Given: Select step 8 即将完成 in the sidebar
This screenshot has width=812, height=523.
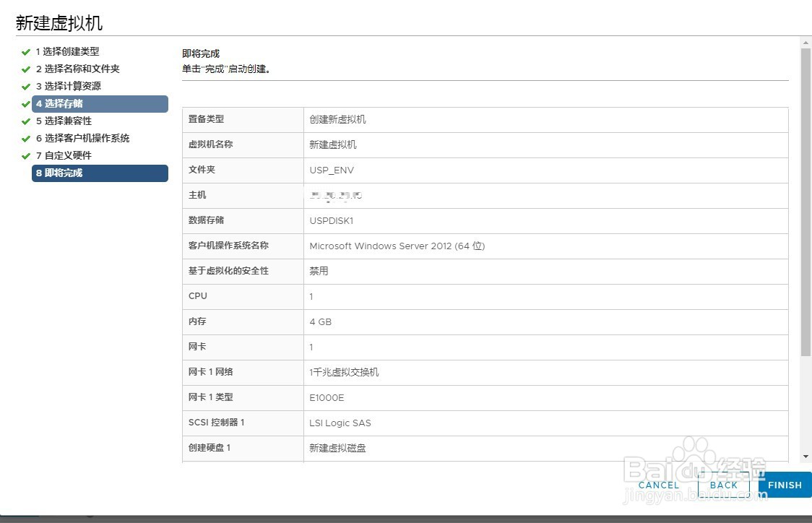Looking at the screenshot, I should click(100, 173).
